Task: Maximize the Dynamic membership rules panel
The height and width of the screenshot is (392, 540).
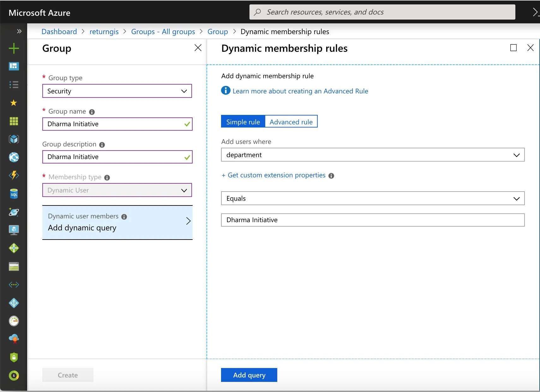Action: [513, 48]
